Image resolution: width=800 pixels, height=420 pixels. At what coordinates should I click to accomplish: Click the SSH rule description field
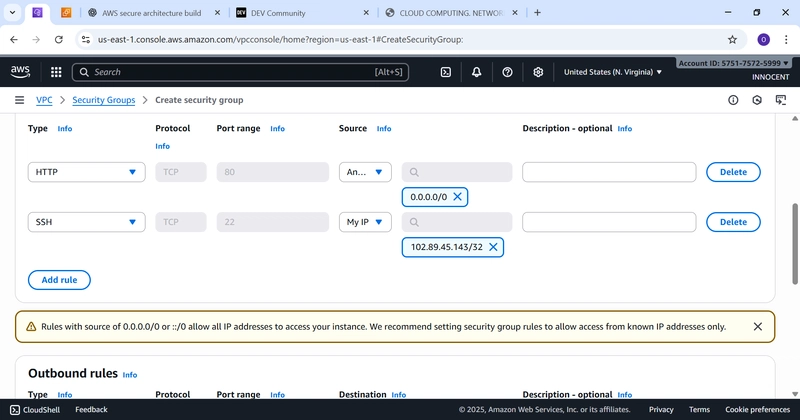pos(609,222)
